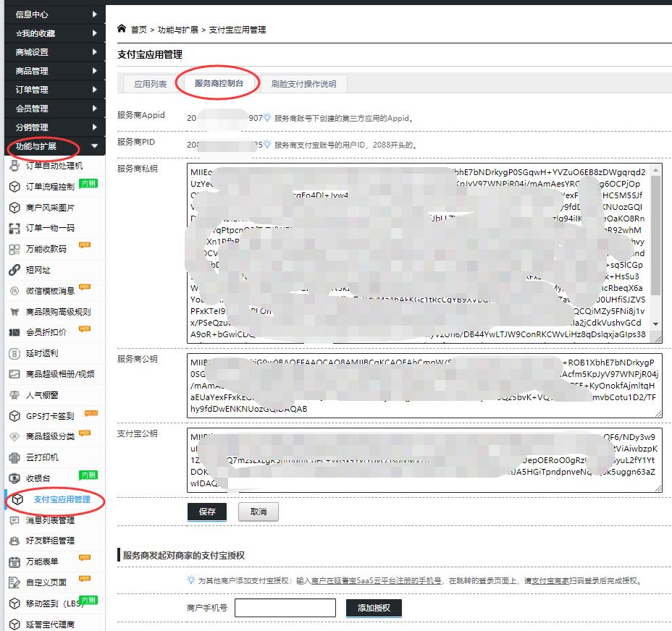Click the image icon beside 商品超级相册/视频

[x=14, y=374]
